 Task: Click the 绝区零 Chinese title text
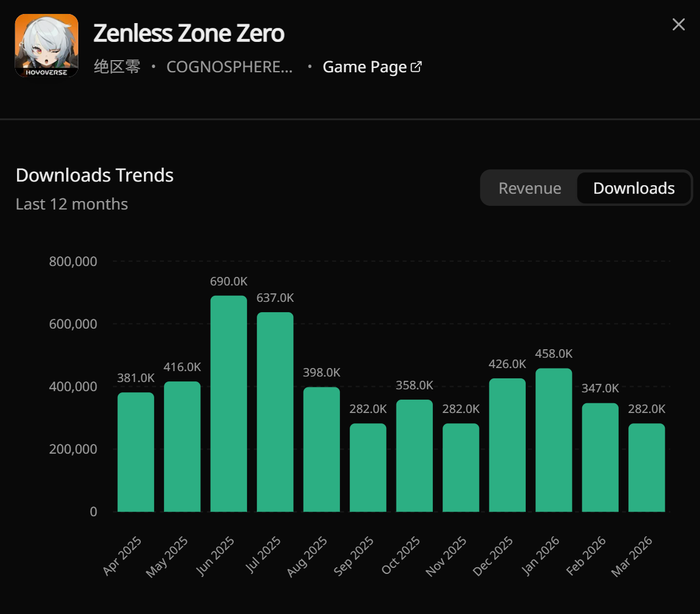click(x=117, y=67)
